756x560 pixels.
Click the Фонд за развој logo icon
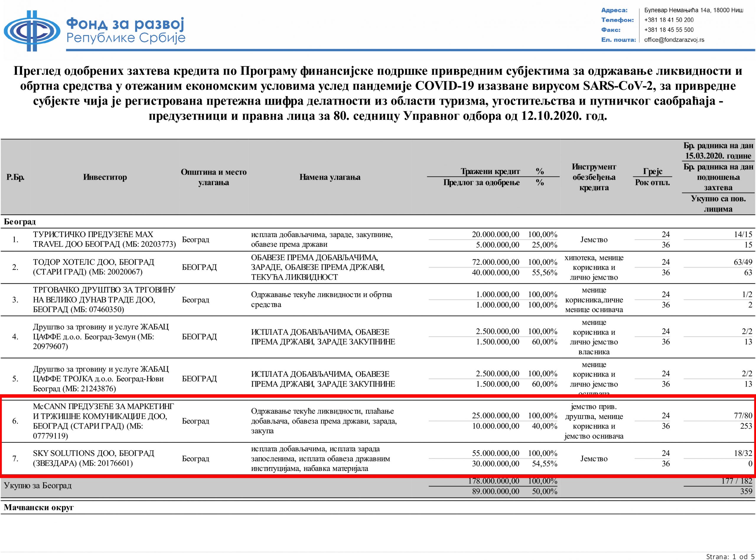coord(32,30)
